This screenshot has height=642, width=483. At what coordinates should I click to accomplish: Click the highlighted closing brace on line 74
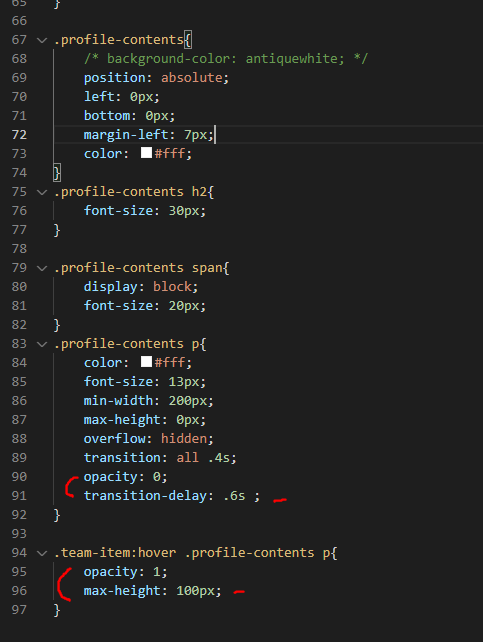coord(57,173)
